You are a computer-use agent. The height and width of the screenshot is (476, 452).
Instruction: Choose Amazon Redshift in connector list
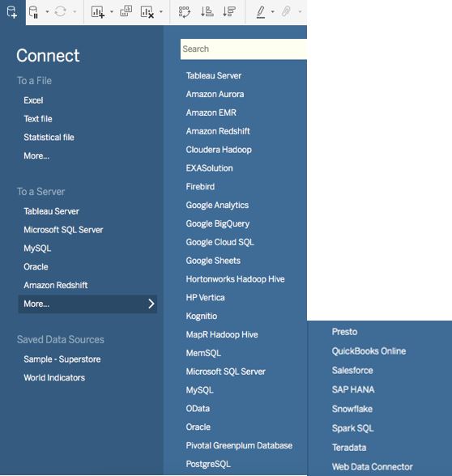218,131
